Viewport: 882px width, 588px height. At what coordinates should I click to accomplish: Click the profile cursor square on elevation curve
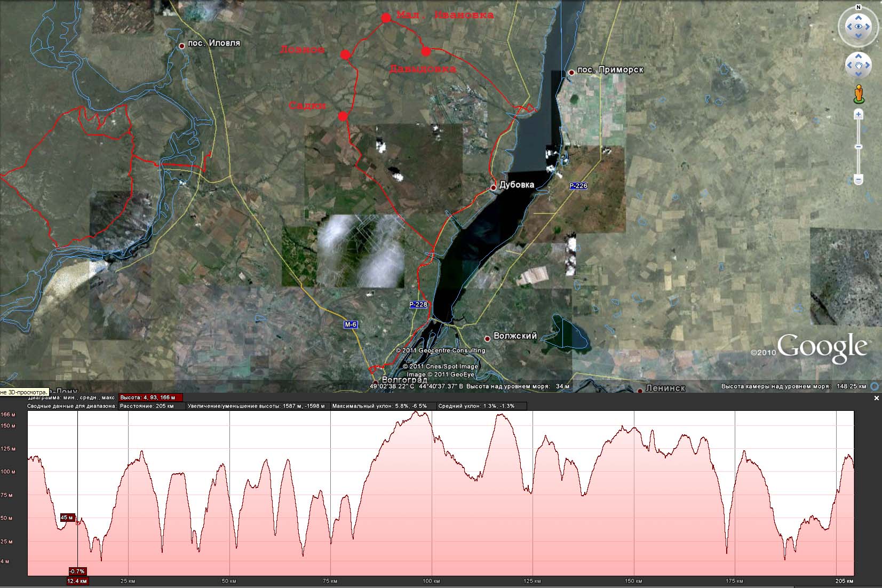tap(78, 523)
